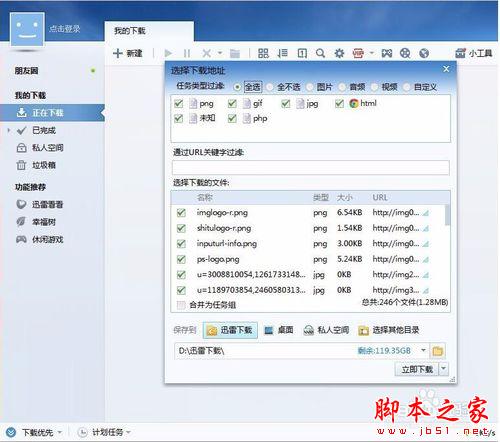Uncheck inputurl-info.png file checkbox

coord(181,244)
